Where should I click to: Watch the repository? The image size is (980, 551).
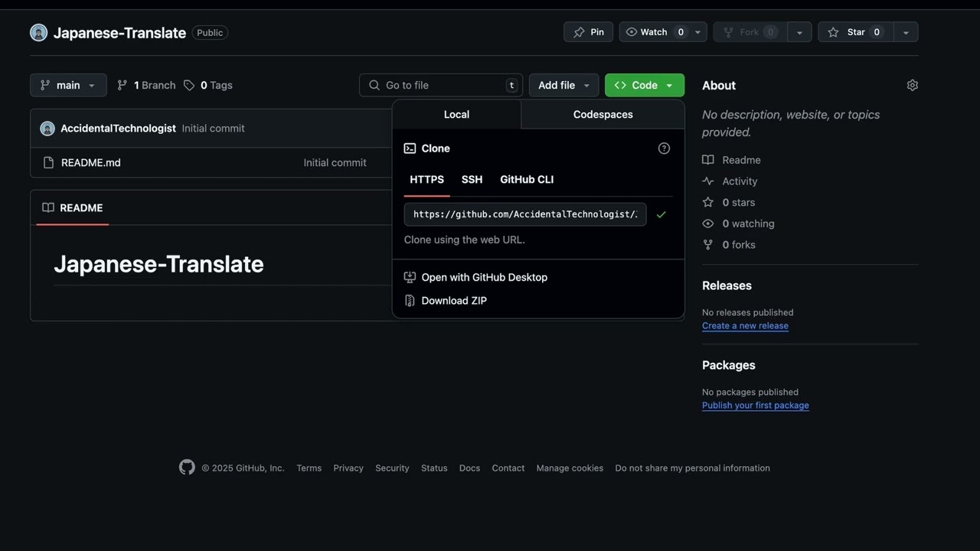654,32
